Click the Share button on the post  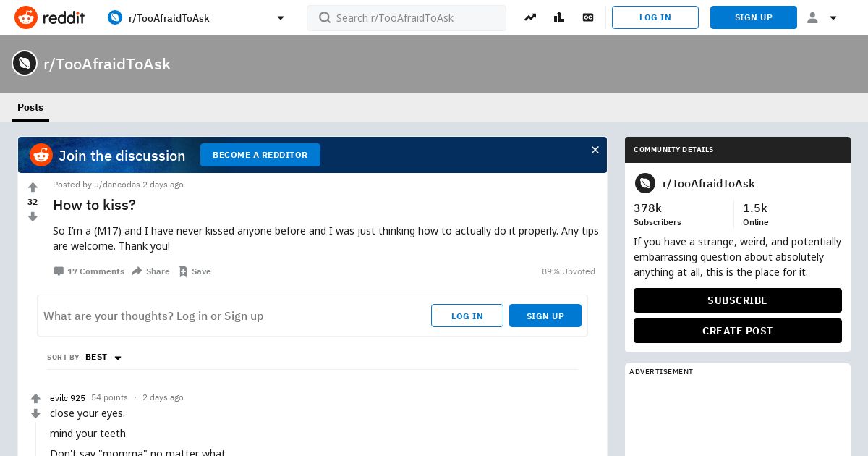click(150, 271)
